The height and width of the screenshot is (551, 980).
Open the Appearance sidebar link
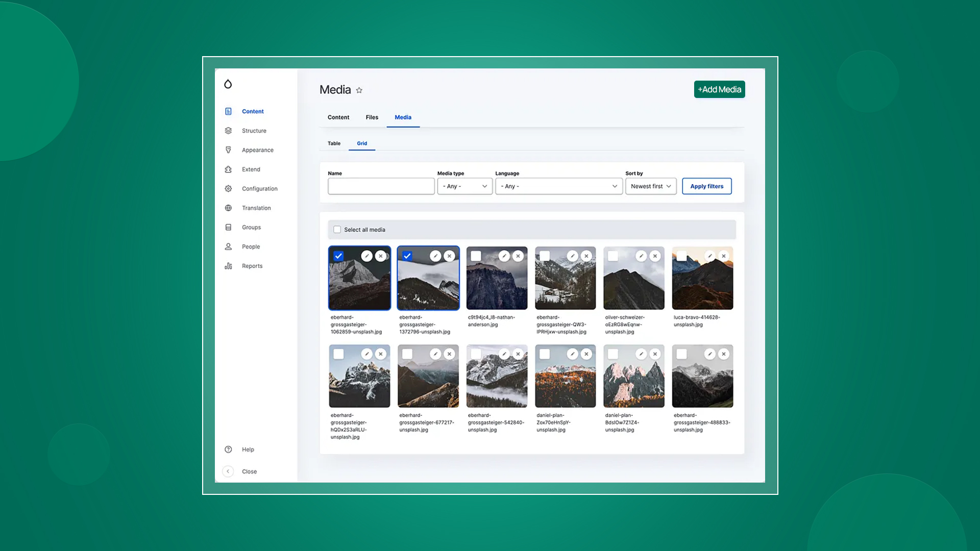click(x=258, y=150)
